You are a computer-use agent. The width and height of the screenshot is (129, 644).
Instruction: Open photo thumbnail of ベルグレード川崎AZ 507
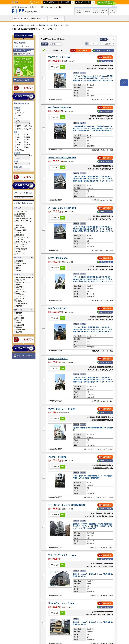point(60,131)
